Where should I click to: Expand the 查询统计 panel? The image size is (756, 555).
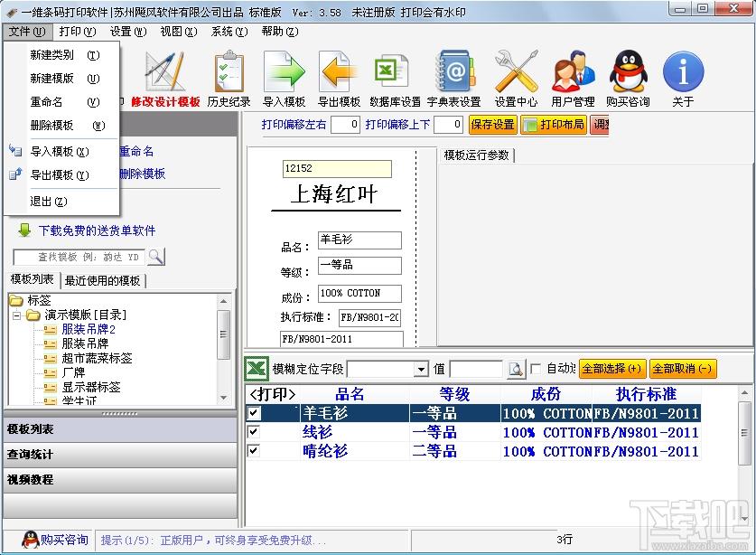pyautogui.click(x=120, y=454)
